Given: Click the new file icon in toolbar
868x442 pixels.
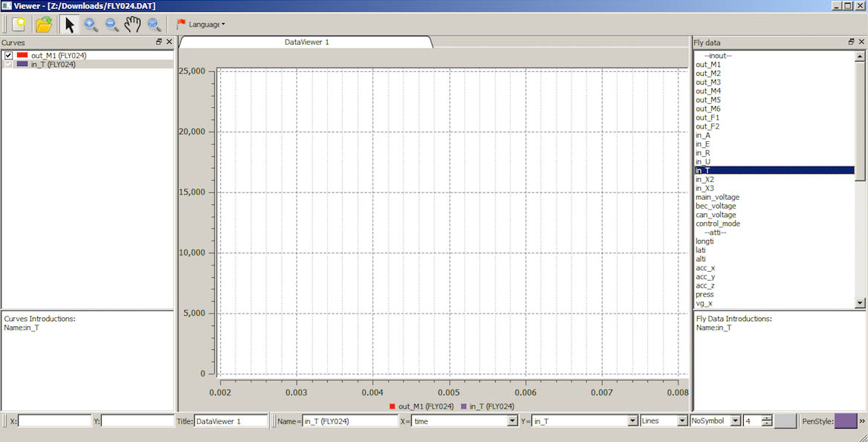Looking at the screenshot, I should pos(19,25).
